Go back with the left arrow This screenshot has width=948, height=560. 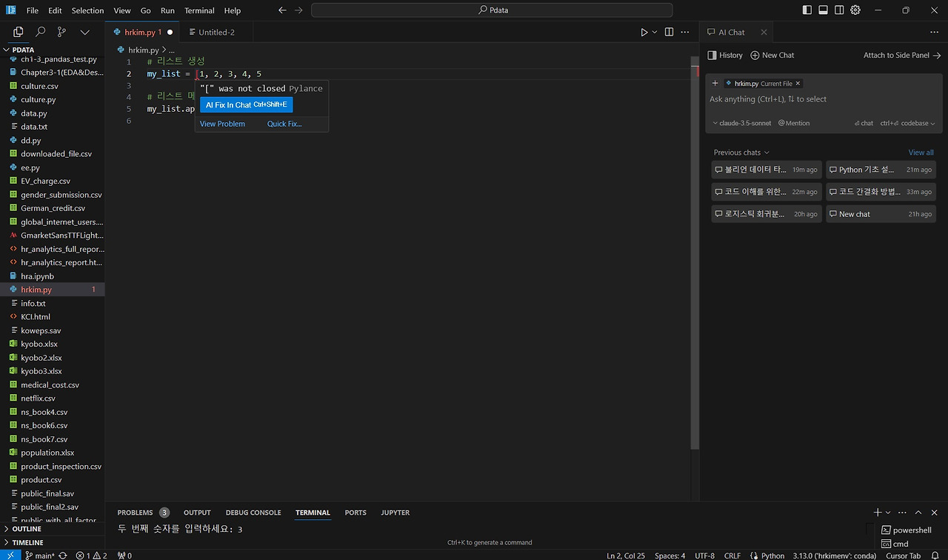pos(282,10)
